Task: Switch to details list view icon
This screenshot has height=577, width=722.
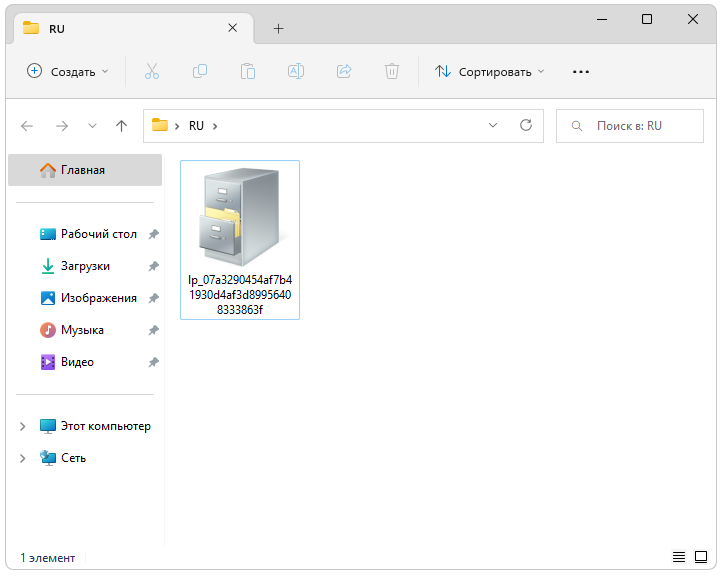Action: tap(679, 557)
